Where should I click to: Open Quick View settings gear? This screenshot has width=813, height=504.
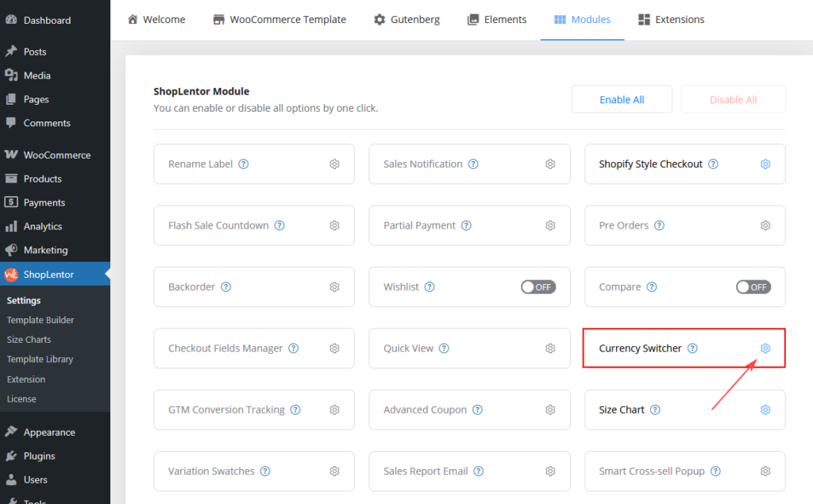click(550, 348)
